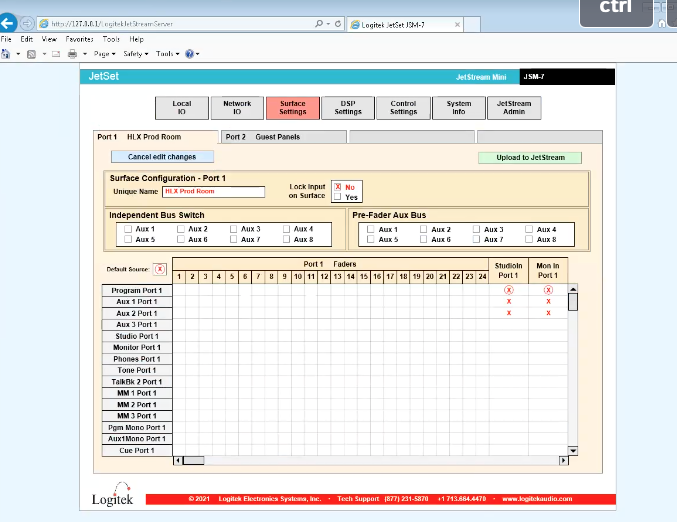
Task: Open the JetStream Admin page
Action: pyautogui.click(x=514, y=108)
